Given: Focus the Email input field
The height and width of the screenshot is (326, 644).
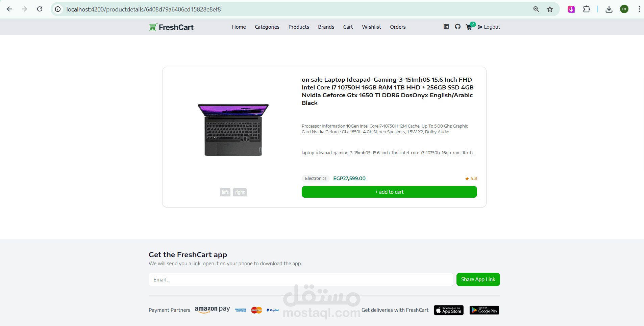Looking at the screenshot, I should click(x=301, y=279).
